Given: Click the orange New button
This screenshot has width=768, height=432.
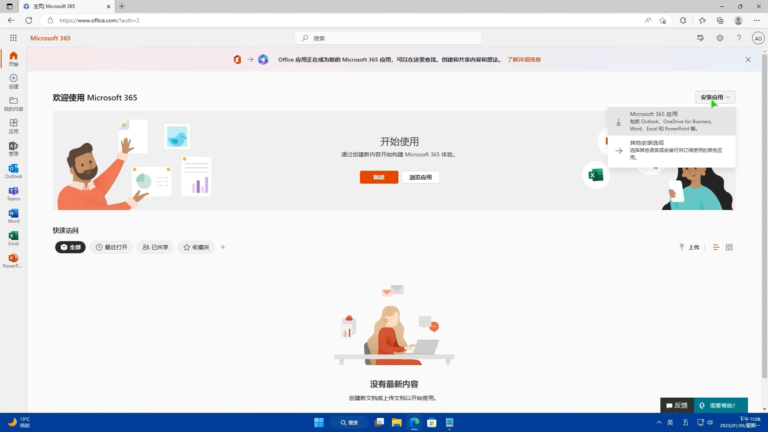Looking at the screenshot, I should coord(379,177).
